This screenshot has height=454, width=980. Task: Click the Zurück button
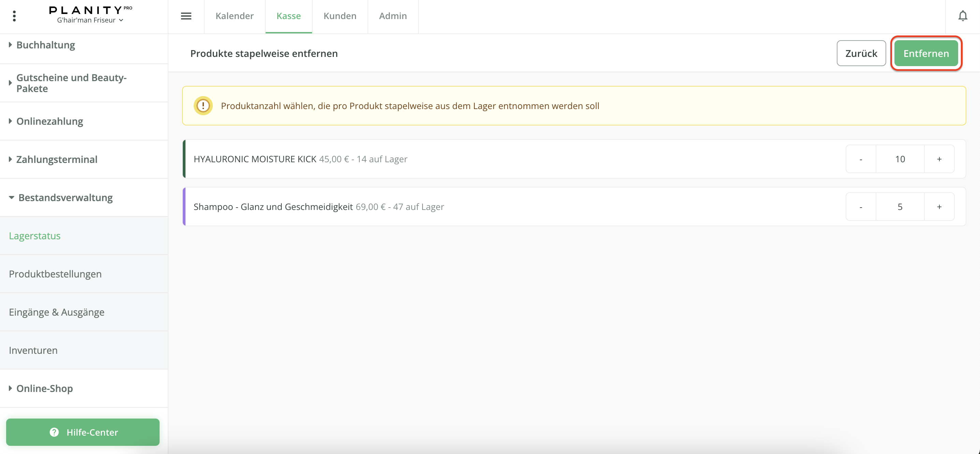pyautogui.click(x=861, y=53)
